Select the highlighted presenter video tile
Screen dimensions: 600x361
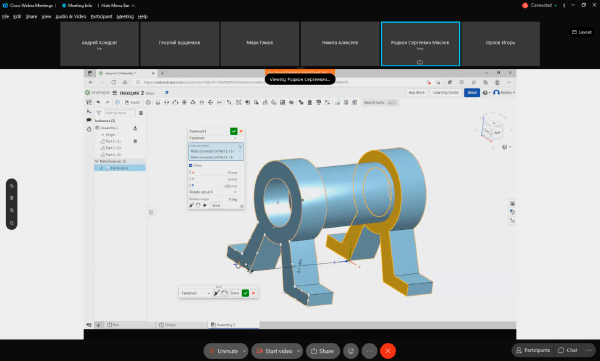(420, 44)
